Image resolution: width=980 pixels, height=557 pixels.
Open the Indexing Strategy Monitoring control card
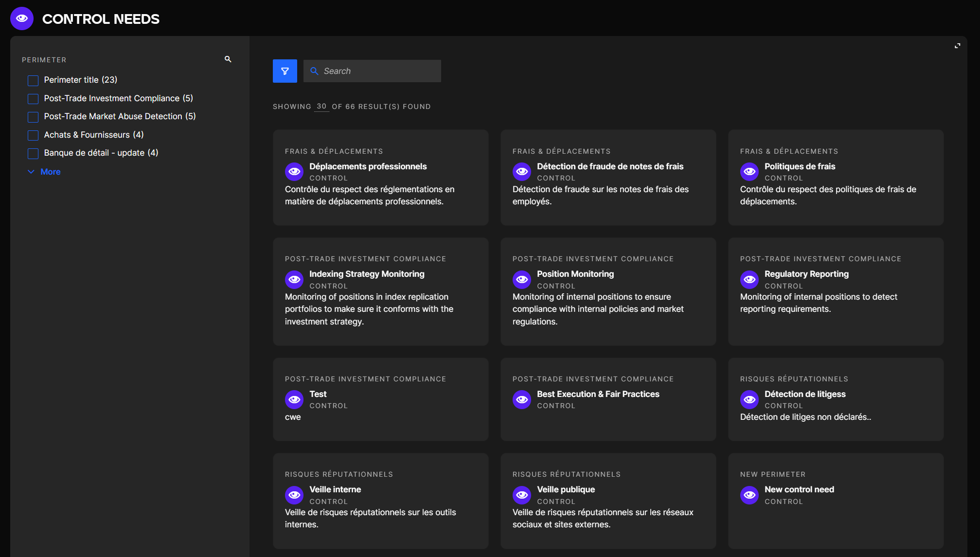(366, 274)
